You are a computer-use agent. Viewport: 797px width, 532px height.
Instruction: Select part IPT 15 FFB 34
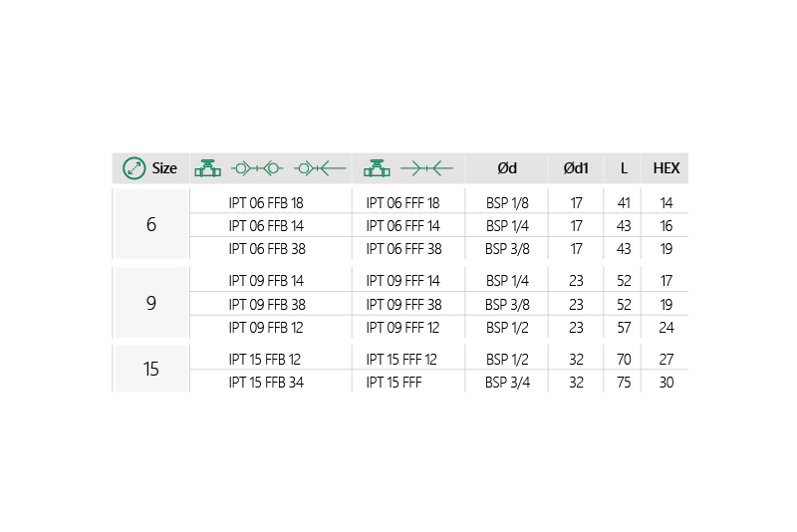pyautogui.click(x=266, y=382)
